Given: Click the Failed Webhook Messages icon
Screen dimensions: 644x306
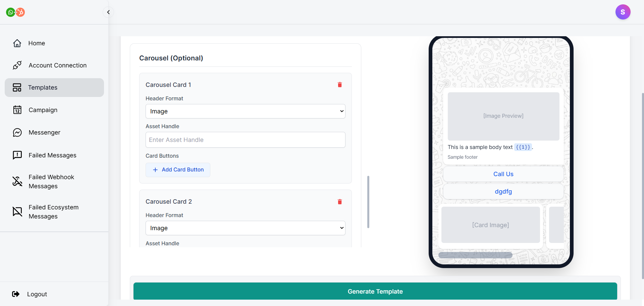Looking at the screenshot, I should pyautogui.click(x=17, y=182).
